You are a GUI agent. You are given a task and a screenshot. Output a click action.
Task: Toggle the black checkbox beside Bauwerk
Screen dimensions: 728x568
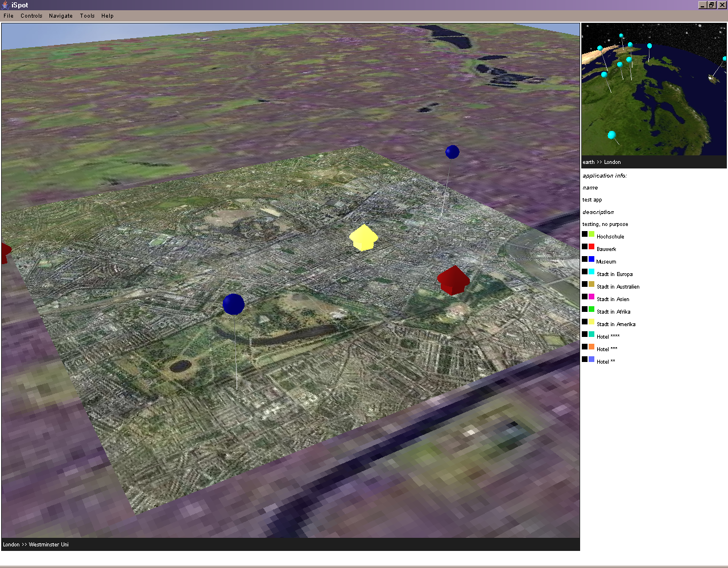(x=584, y=246)
